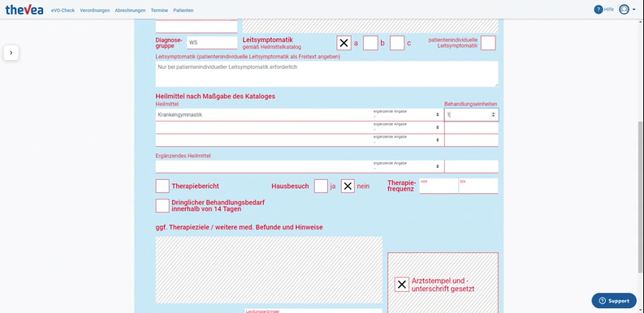This screenshot has width=644, height=313.
Task: Expand the sidebar with the chevron arrow
Action: coord(11,53)
